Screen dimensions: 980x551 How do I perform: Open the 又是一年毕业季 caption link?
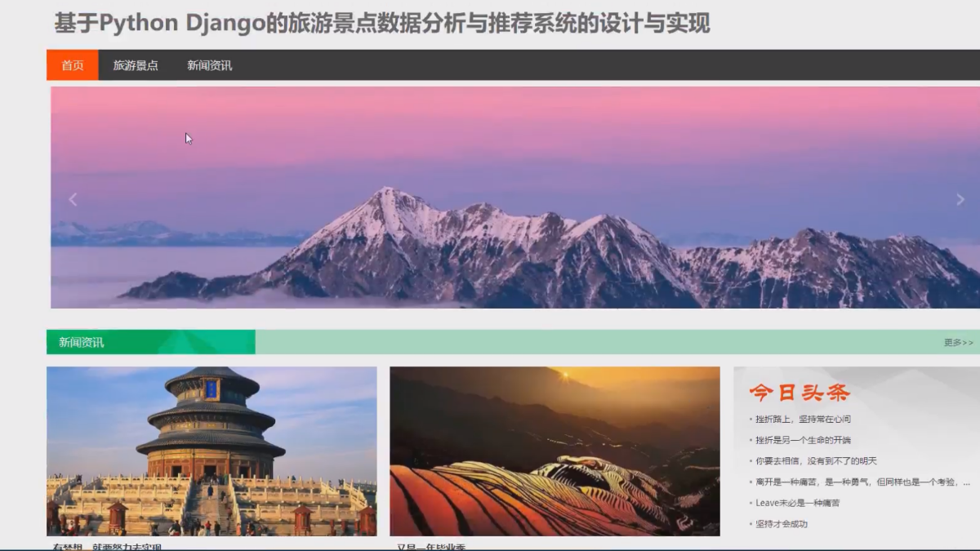click(x=431, y=547)
